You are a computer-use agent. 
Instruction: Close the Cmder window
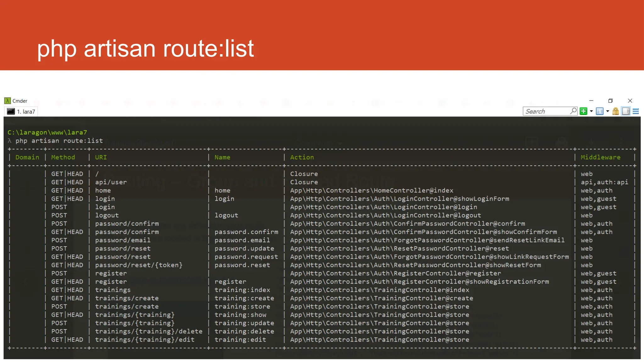tap(630, 101)
